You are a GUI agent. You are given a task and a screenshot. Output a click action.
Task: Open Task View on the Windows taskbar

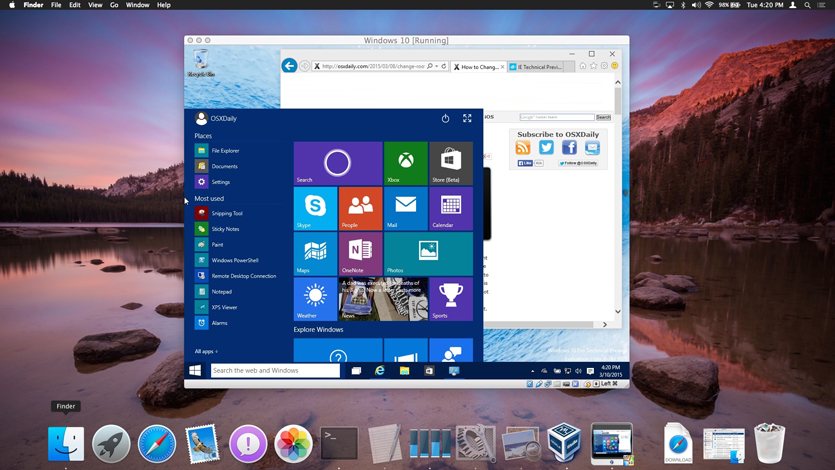(356, 370)
